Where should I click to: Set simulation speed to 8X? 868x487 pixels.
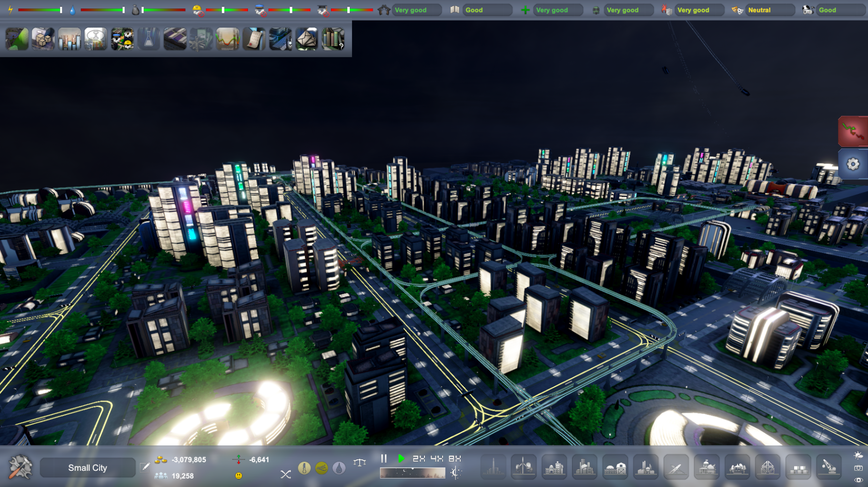[x=455, y=458]
